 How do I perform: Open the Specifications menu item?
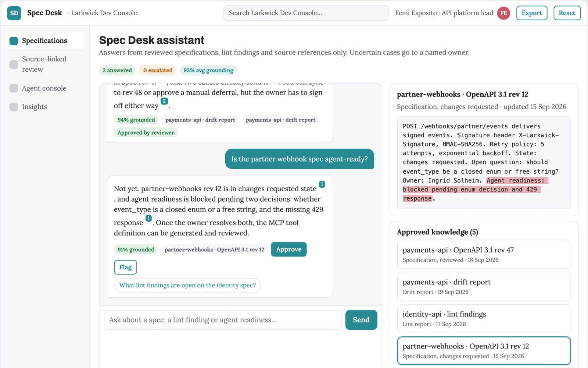pos(45,41)
